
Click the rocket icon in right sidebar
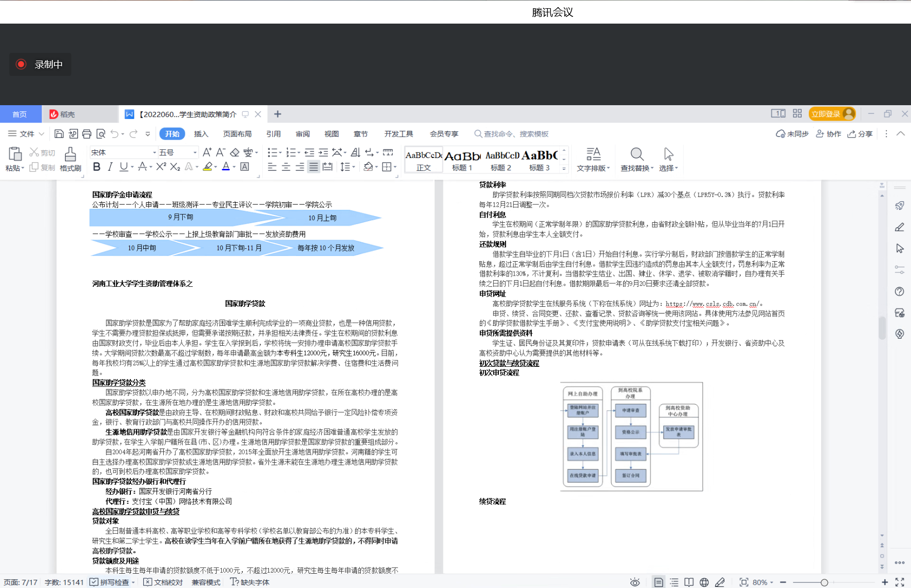coord(900,206)
